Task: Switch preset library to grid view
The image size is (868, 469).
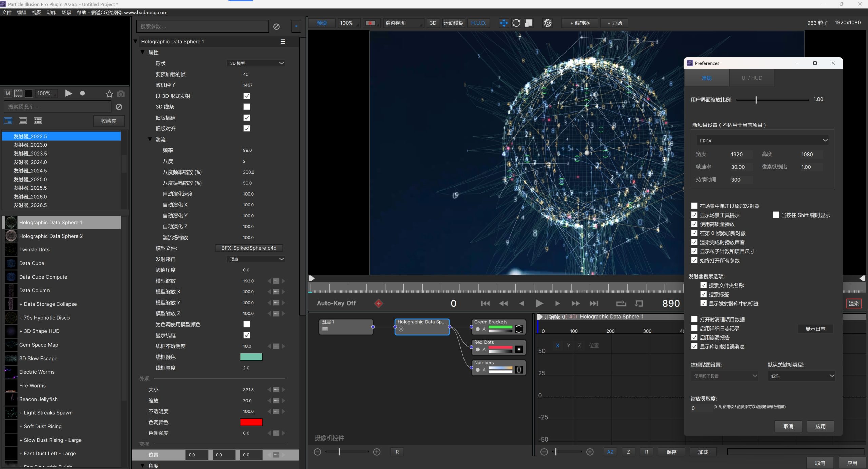Action: pos(38,121)
